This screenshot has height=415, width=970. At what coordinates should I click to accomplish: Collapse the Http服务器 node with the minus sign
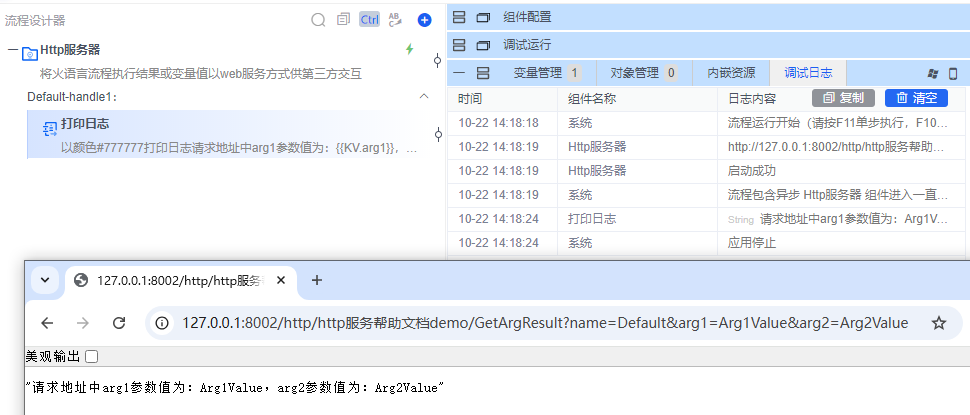[x=12, y=50]
